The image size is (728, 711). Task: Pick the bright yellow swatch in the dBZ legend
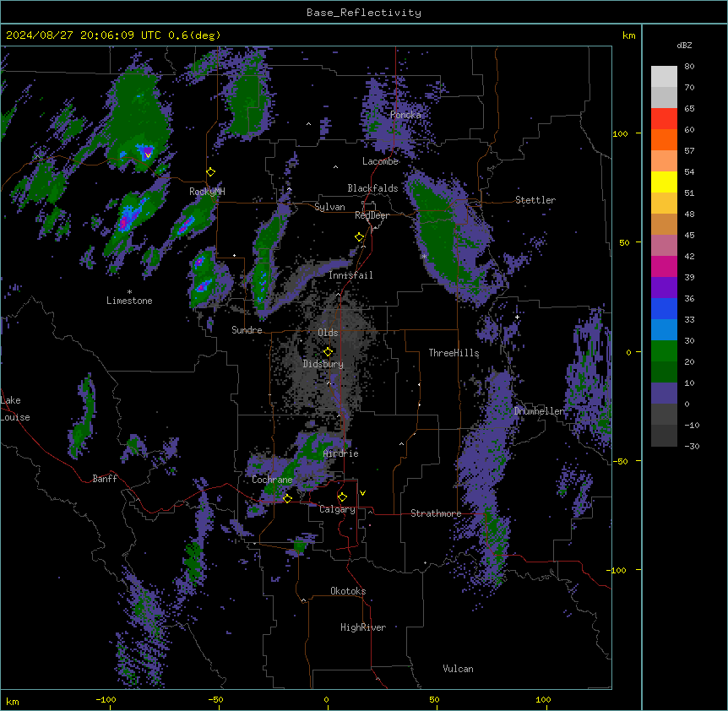coord(664,182)
